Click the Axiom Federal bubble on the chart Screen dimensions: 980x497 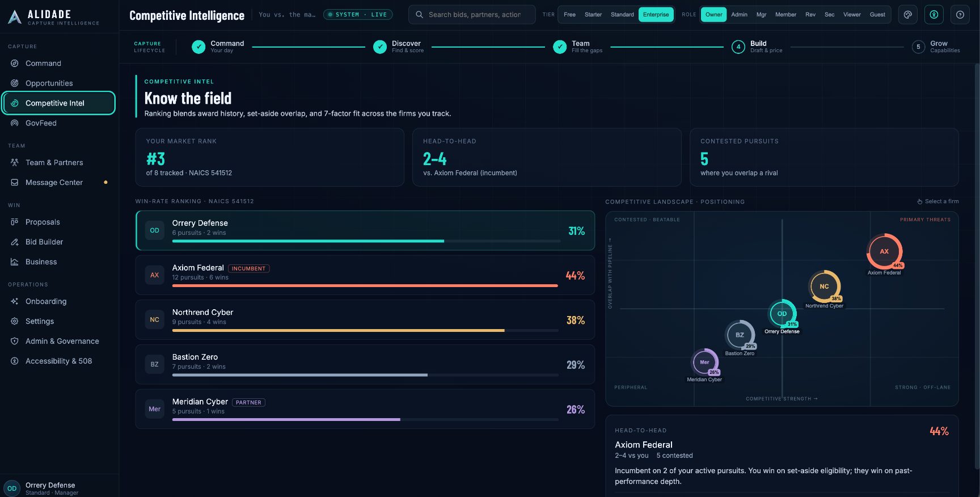tap(884, 251)
